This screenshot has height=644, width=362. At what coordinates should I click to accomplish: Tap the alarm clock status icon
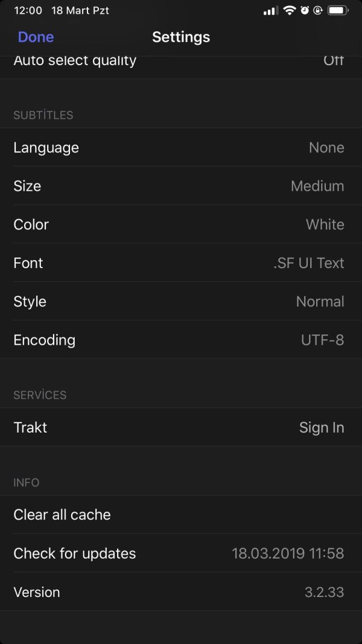305,10
